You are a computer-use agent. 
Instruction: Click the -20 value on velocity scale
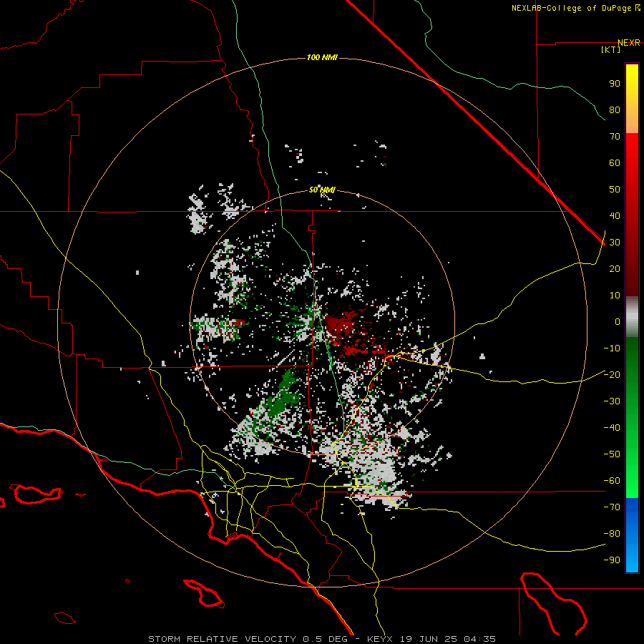point(612,374)
